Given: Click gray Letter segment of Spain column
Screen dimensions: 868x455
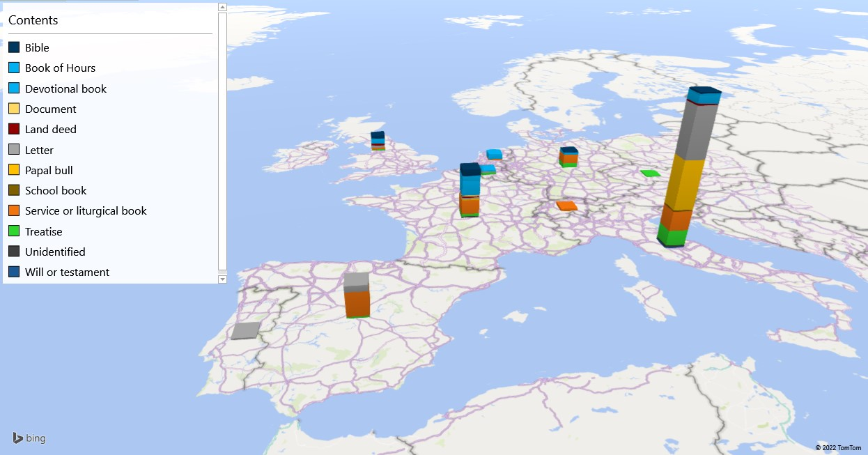Looking at the screenshot, I should tap(356, 282).
